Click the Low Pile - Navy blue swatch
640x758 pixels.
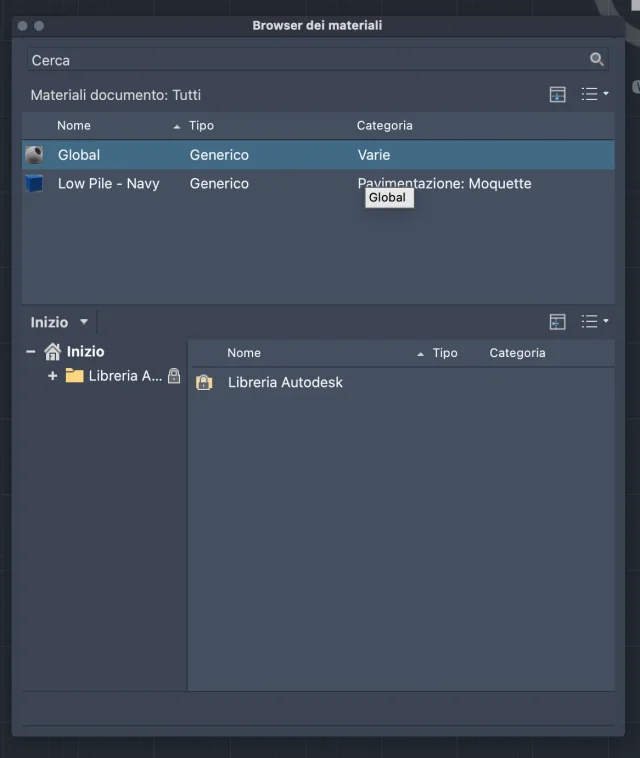click(x=34, y=184)
